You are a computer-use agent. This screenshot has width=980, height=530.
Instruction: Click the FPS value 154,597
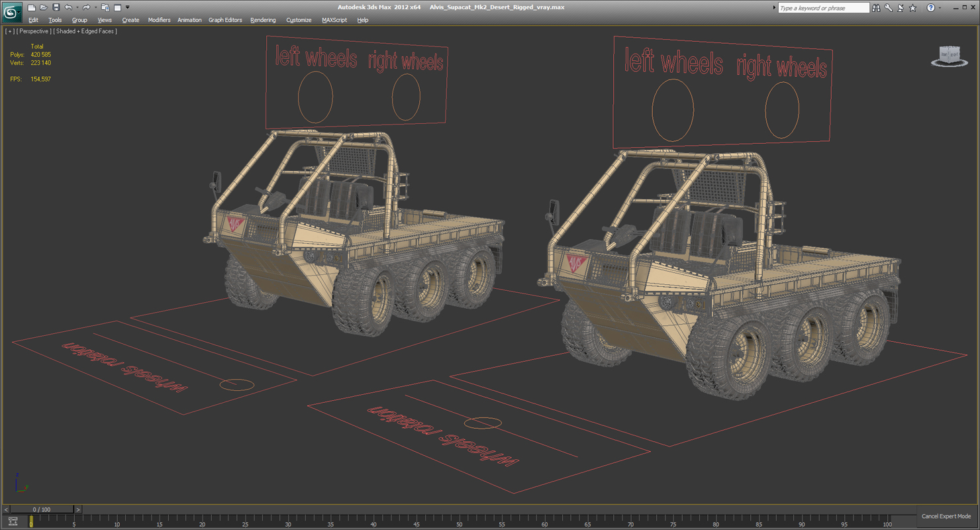[40, 79]
